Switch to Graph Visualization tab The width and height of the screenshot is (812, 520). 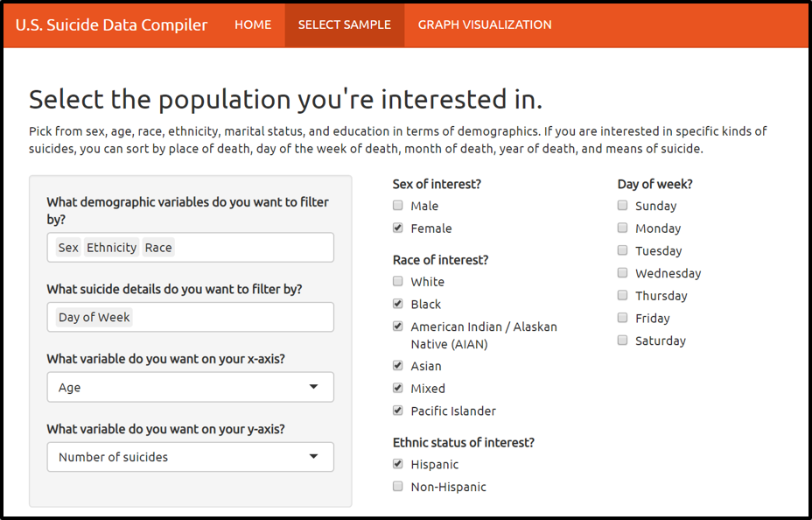click(x=485, y=25)
